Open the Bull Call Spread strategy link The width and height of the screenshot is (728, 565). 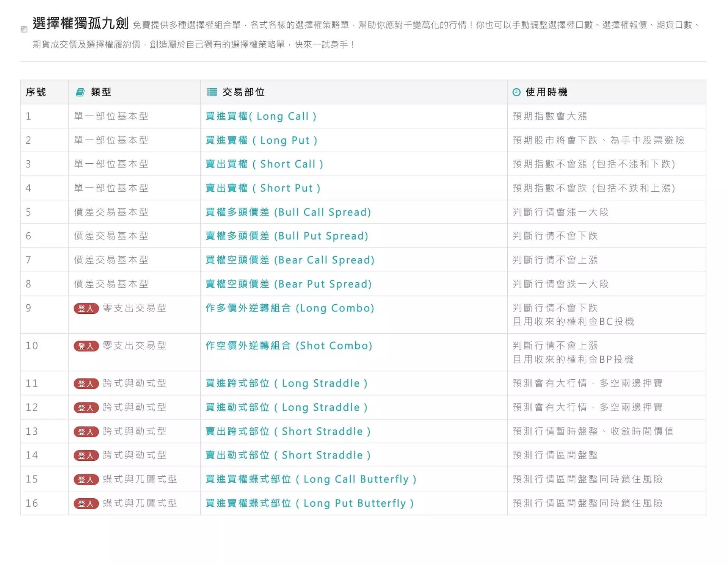coord(287,212)
